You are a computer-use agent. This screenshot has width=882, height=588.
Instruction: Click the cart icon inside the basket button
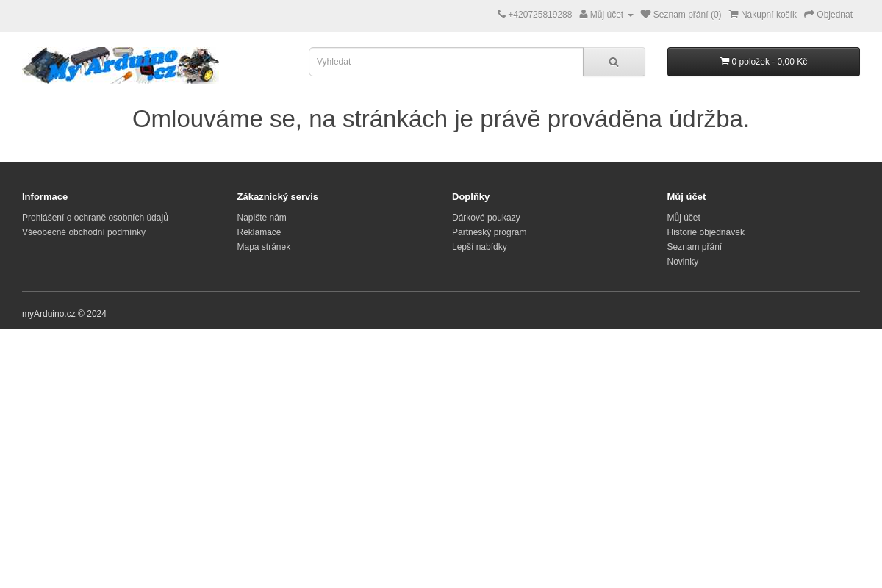coord(725,62)
